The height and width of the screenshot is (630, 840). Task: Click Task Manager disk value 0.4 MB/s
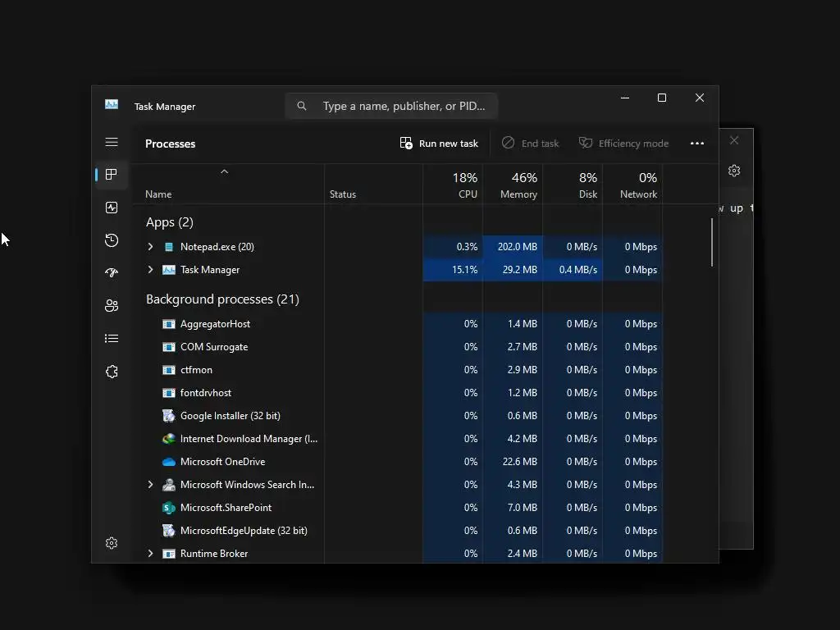(578, 270)
